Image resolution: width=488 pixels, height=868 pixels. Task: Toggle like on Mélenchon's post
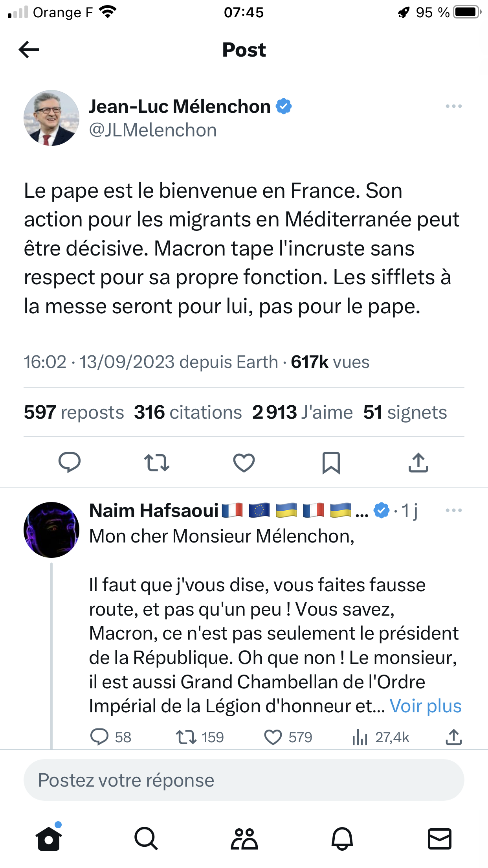244,462
